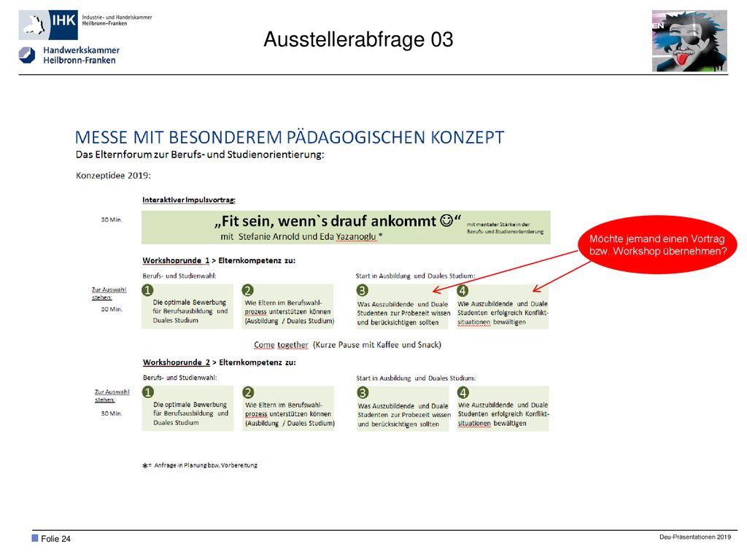The width and height of the screenshot is (747, 560).
Task: Click "30 Min." beside Workshoprunde 2 boxes
Action: tap(112, 413)
